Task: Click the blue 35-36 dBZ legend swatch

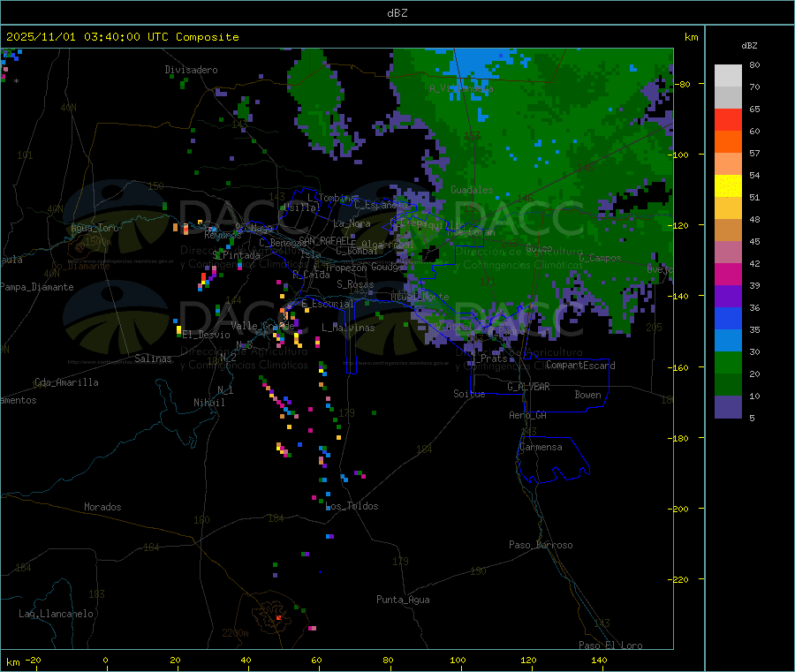Action: coord(728,318)
